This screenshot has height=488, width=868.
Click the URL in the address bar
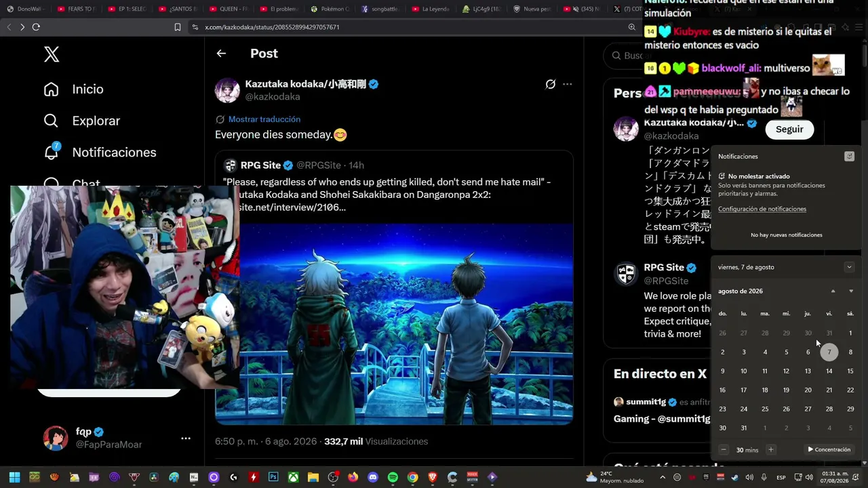tap(272, 27)
